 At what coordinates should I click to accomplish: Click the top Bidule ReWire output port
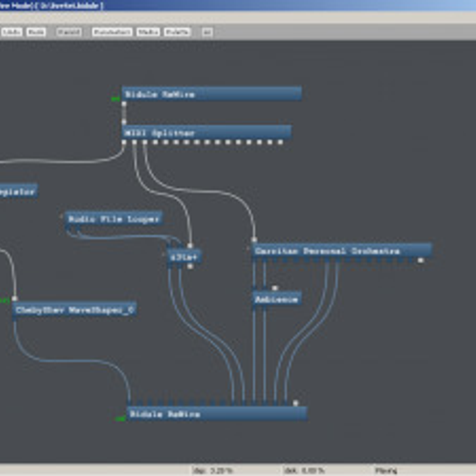coord(124,104)
